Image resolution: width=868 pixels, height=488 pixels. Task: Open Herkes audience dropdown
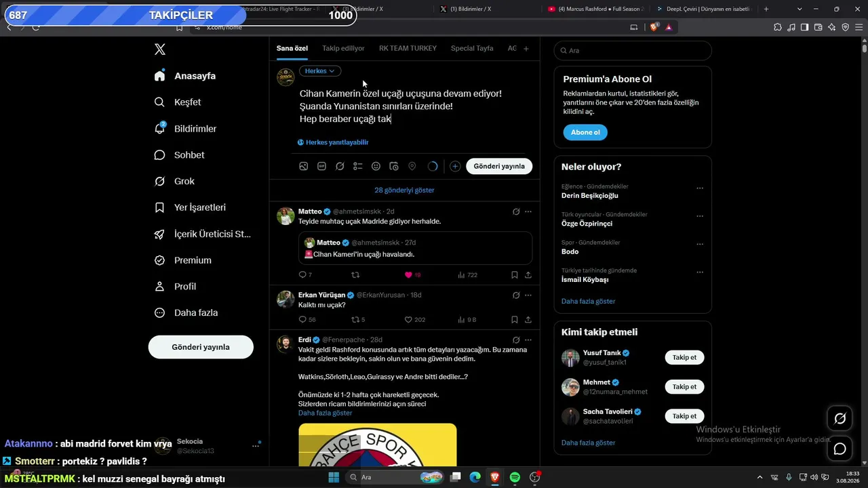pyautogui.click(x=320, y=71)
